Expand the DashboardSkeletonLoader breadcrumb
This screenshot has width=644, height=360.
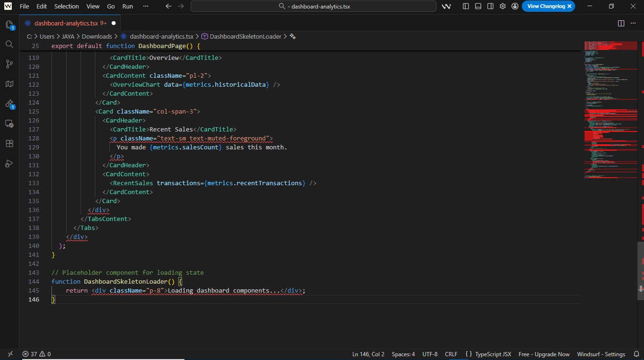[245, 36]
